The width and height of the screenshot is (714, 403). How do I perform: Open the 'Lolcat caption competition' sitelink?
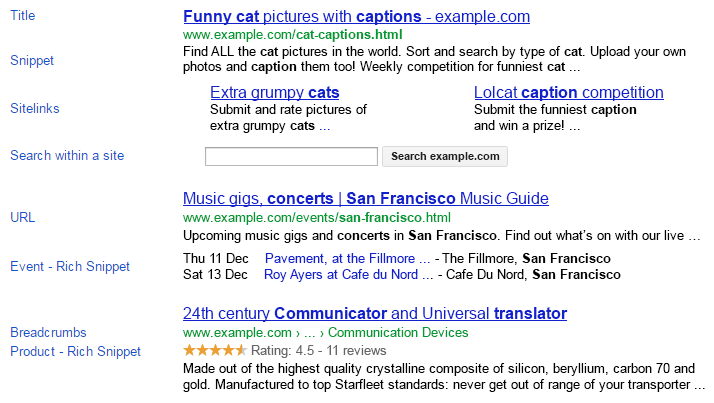(568, 93)
